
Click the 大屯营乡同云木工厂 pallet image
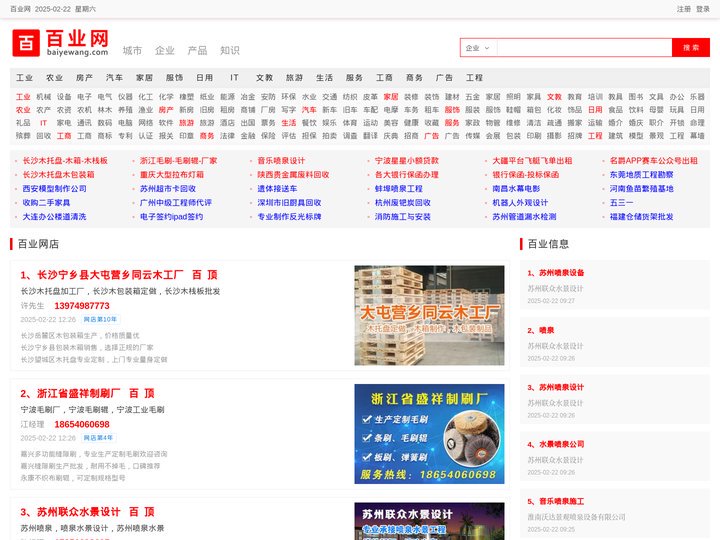(429, 315)
